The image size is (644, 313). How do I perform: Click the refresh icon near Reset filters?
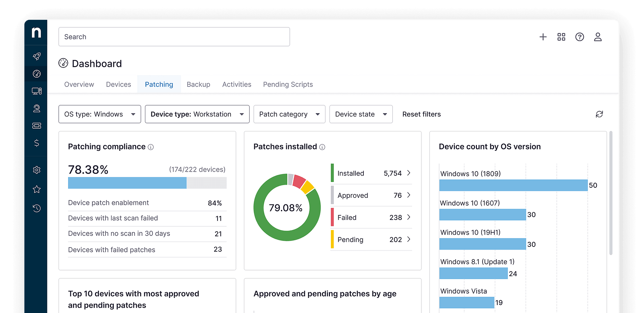[x=600, y=114]
